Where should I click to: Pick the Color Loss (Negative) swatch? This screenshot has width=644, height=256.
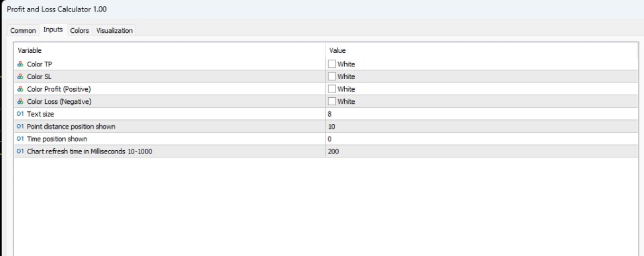[332, 101]
